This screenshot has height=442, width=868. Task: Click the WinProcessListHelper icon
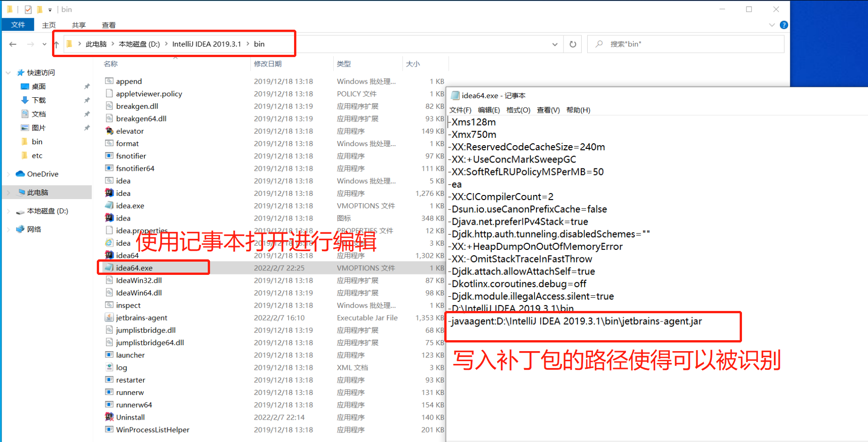tap(109, 429)
